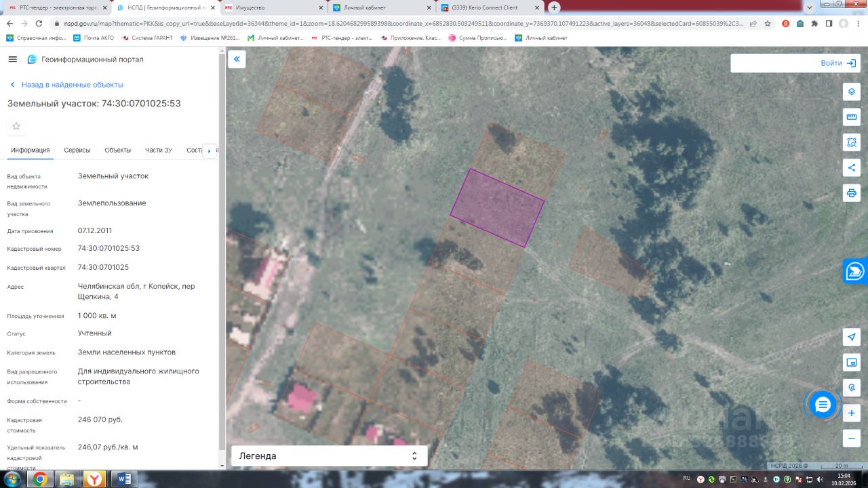The width and height of the screenshot is (868, 488).
Task: Zoom in on the map
Action: 852,413
